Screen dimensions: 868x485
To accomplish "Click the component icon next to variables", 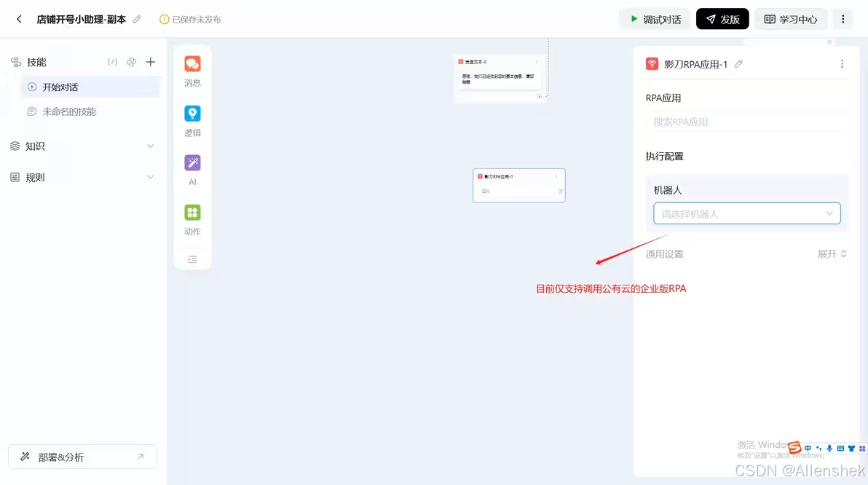I will click(131, 62).
